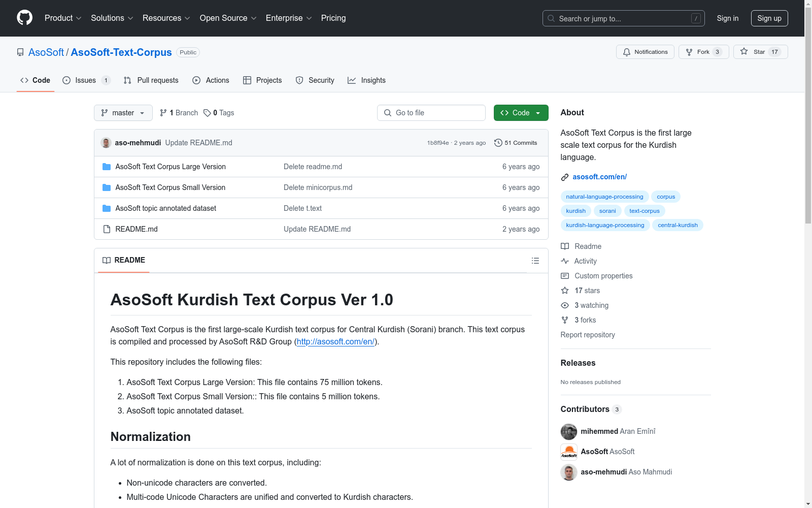Open the README.md file link
Image resolution: width=812 pixels, height=508 pixels.
pyautogui.click(x=137, y=229)
